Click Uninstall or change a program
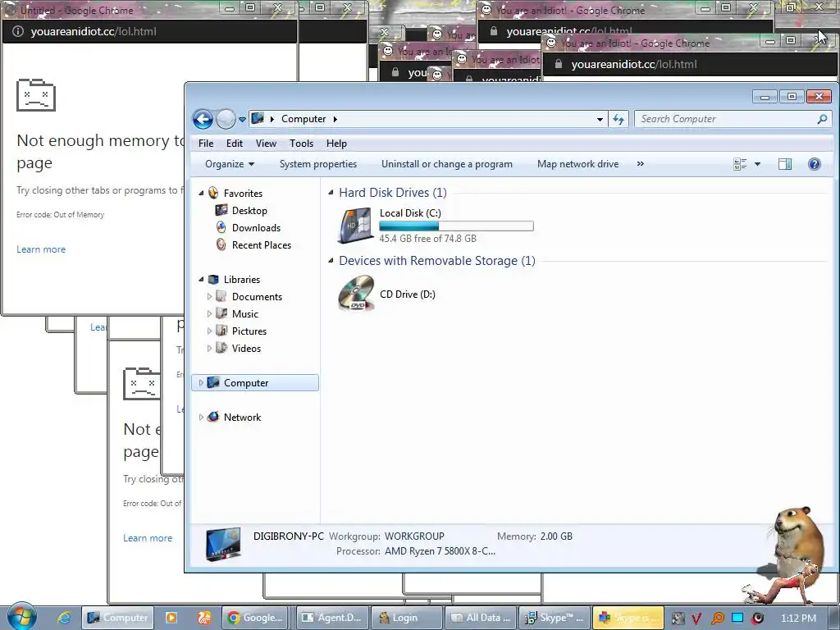Image resolution: width=840 pixels, height=630 pixels. click(447, 164)
